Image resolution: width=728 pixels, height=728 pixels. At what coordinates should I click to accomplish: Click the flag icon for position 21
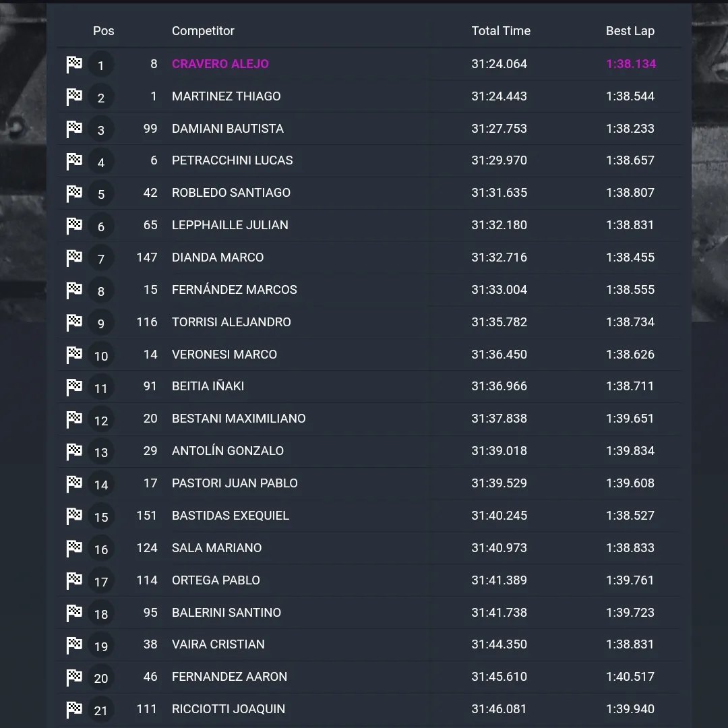pos(74,710)
